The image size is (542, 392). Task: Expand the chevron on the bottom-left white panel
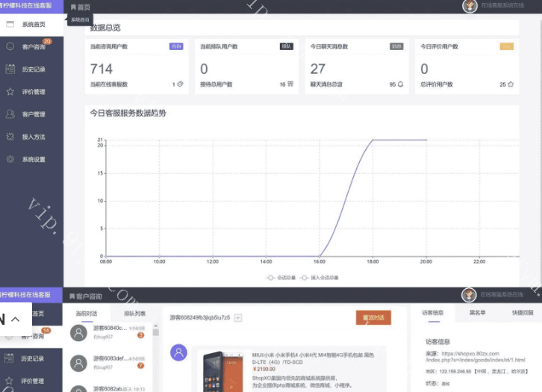[x=16, y=319]
